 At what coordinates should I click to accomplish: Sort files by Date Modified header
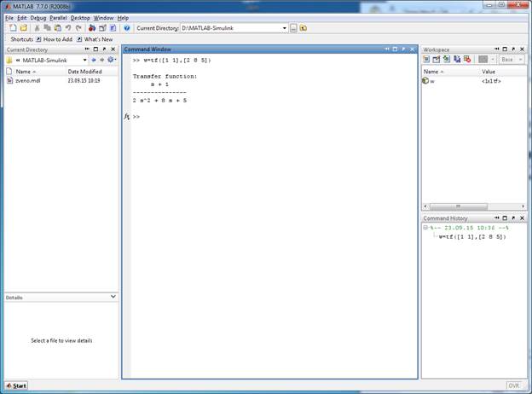(92, 72)
